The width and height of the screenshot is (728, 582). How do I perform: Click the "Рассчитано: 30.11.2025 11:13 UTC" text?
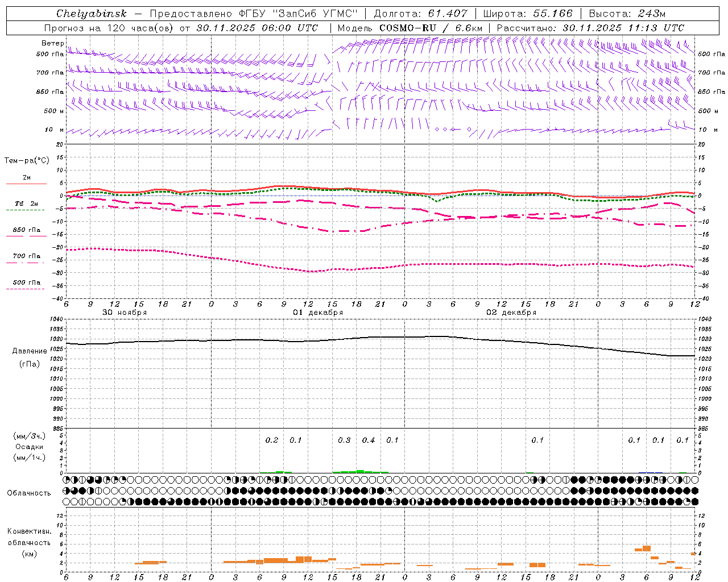(x=590, y=28)
